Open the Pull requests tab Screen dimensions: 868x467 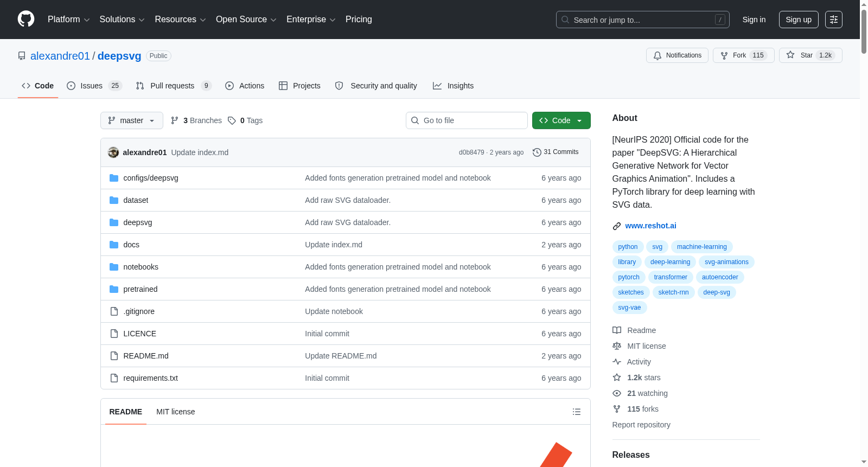pyautogui.click(x=174, y=86)
